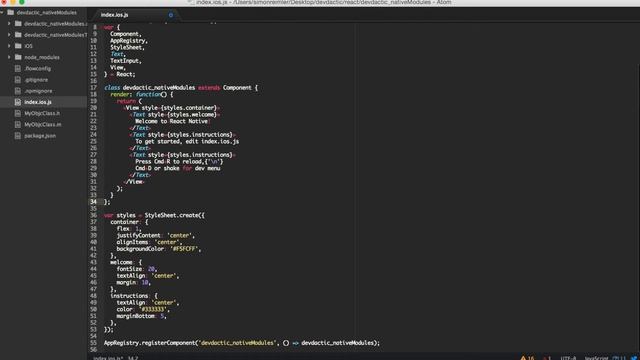Click the color '#333333' value
The height and width of the screenshot is (360, 640).
coord(153,309)
